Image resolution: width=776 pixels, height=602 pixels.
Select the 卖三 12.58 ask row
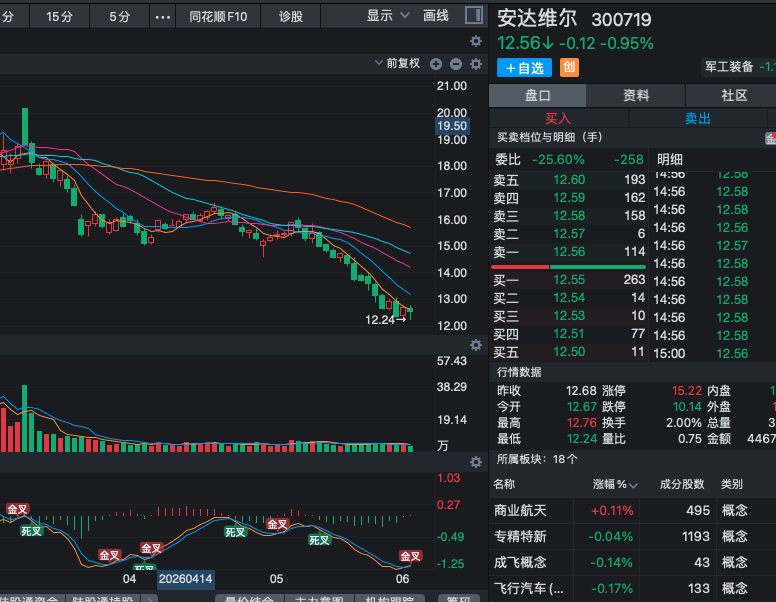(569, 216)
